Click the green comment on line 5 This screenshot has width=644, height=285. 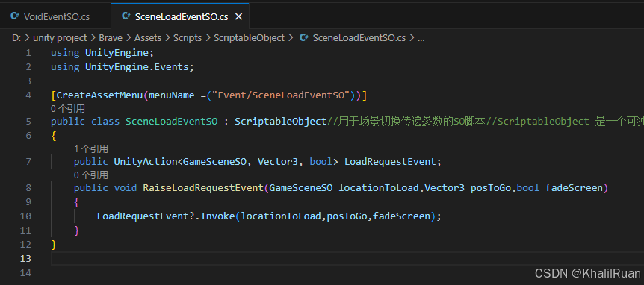click(486, 122)
